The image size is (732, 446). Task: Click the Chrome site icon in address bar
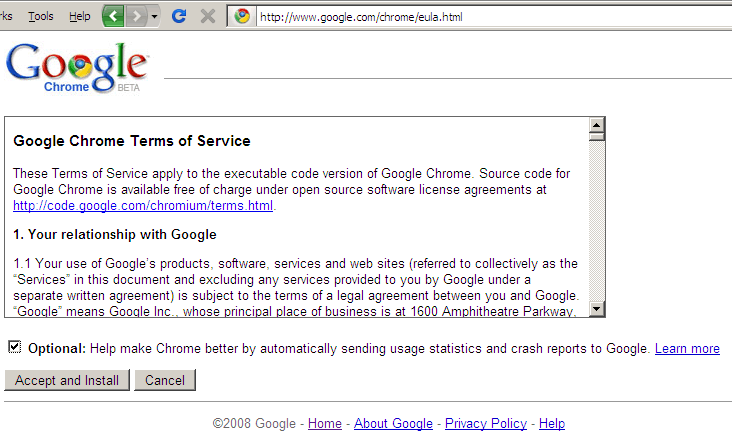pos(242,17)
